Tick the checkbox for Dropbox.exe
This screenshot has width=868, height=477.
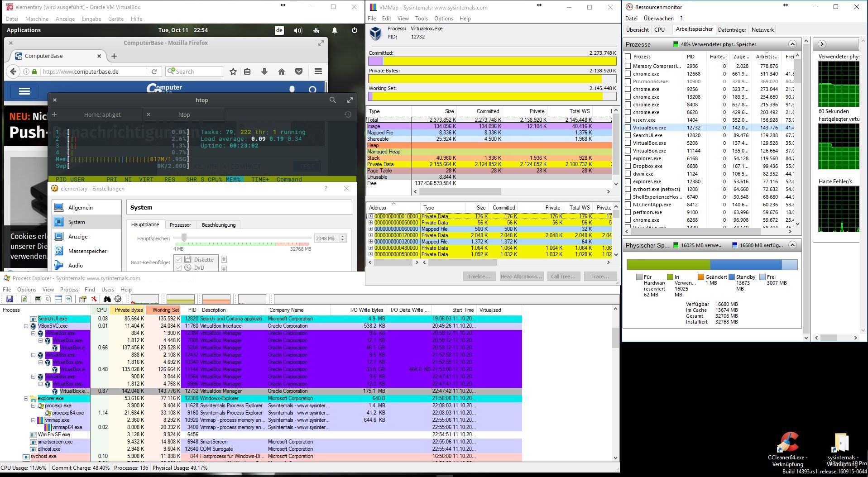[628, 166]
